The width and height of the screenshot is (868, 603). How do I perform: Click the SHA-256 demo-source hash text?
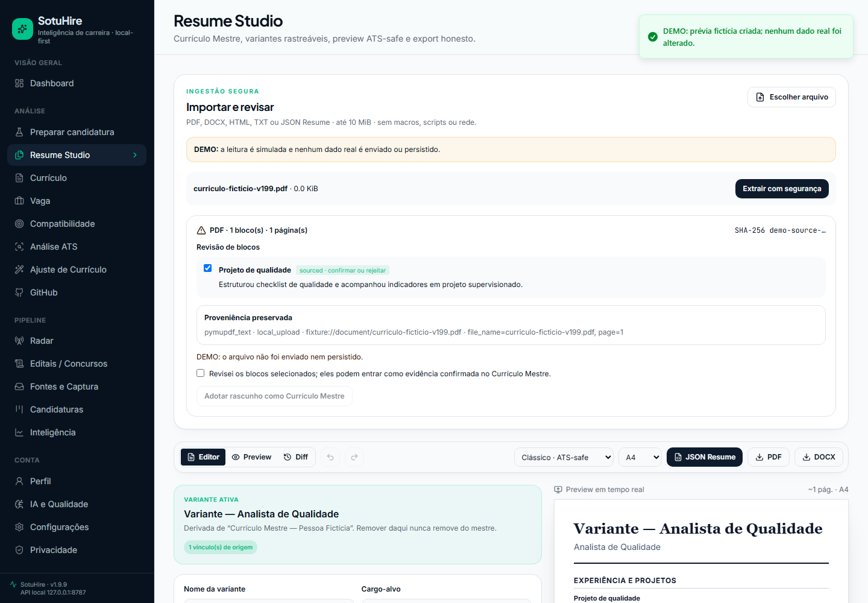781,230
